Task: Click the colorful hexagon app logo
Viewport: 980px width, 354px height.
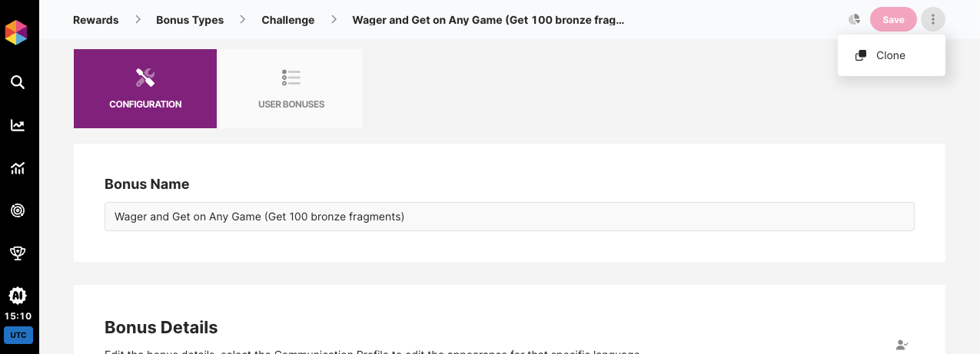Action: [x=16, y=32]
